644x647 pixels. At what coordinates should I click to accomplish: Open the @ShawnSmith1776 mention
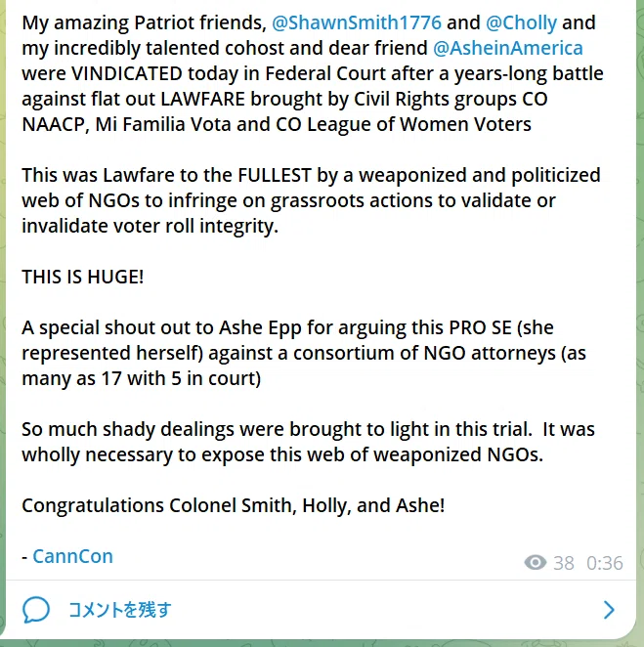357,22
